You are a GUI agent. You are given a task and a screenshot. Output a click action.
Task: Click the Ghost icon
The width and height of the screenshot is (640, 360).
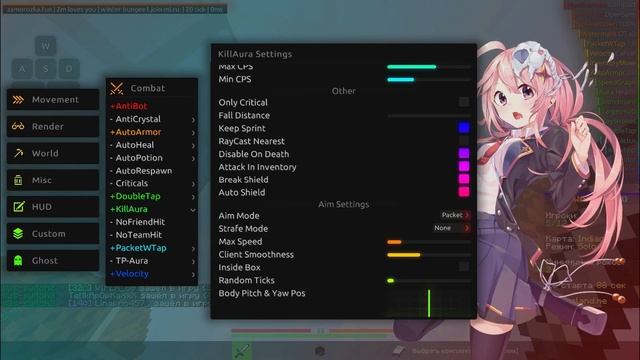tap(18, 260)
